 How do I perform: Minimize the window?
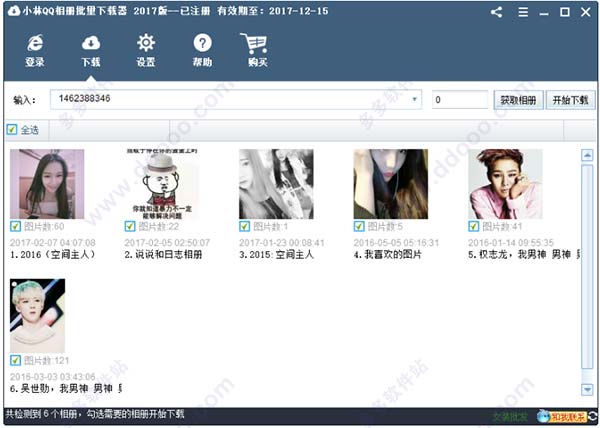coord(544,13)
